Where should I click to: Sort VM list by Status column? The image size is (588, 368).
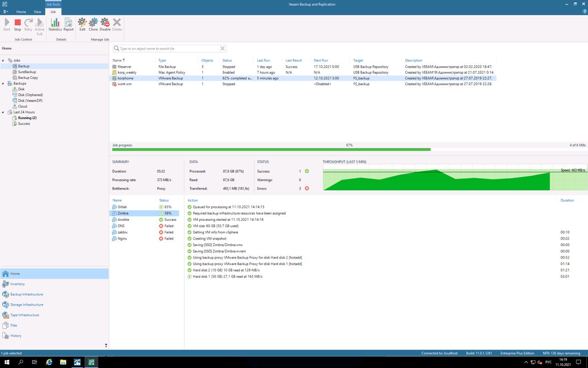click(164, 200)
